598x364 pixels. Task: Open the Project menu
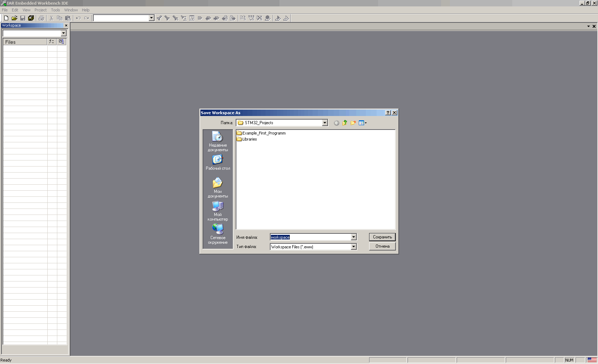click(x=40, y=10)
